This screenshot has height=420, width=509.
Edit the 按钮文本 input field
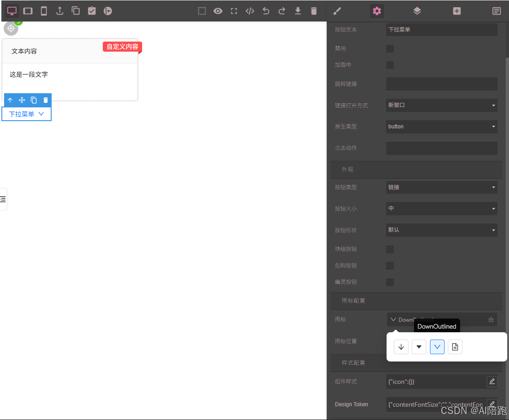(441, 30)
